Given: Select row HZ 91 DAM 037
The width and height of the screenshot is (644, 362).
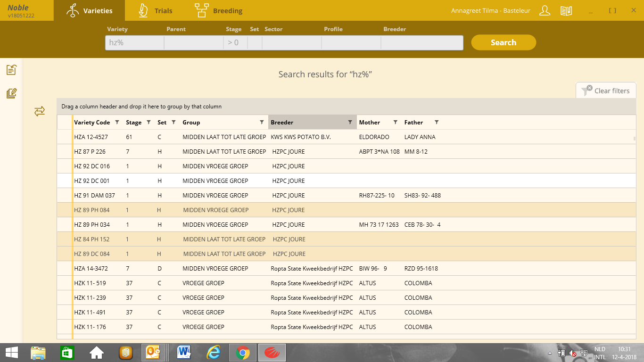Looking at the screenshot, I should [x=347, y=195].
